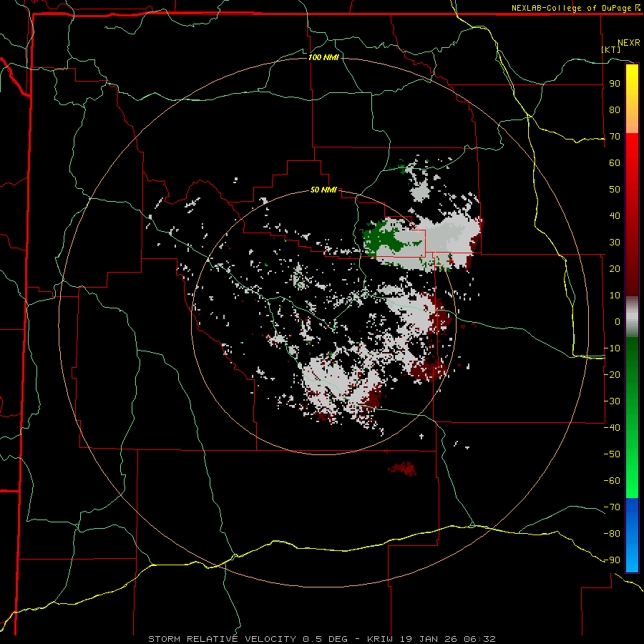This screenshot has height=644, width=644.
Task: Click the 70 value on velocity scale
Action: click(615, 137)
